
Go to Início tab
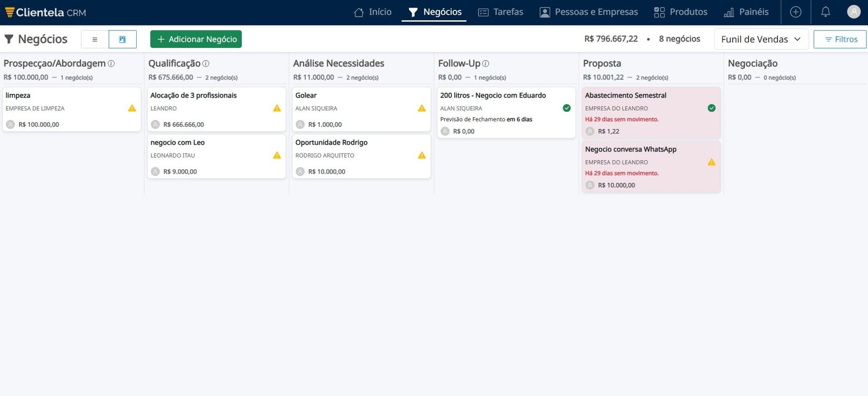(373, 12)
